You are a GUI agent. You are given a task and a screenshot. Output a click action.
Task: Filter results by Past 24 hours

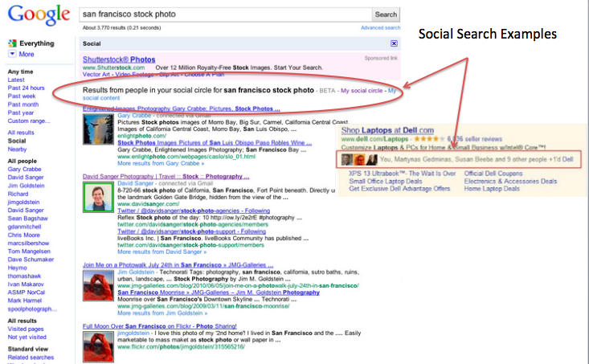27,88
